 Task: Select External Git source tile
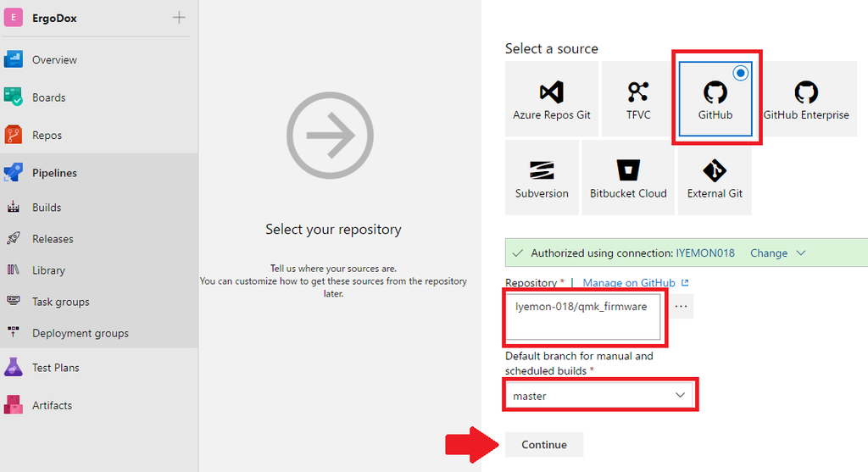pos(715,178)
